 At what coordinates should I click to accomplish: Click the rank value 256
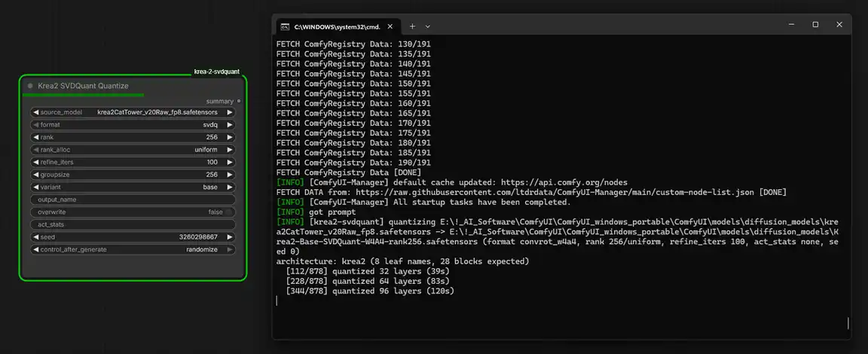212,137
